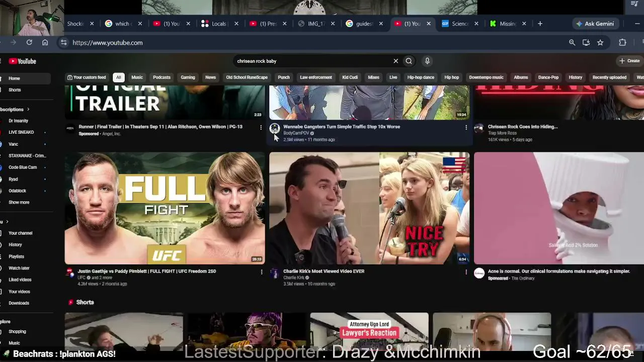Screen dimensions: 644x362
Task: Open the You section chevron in the sidebar
Action: [x=7, y=222]
